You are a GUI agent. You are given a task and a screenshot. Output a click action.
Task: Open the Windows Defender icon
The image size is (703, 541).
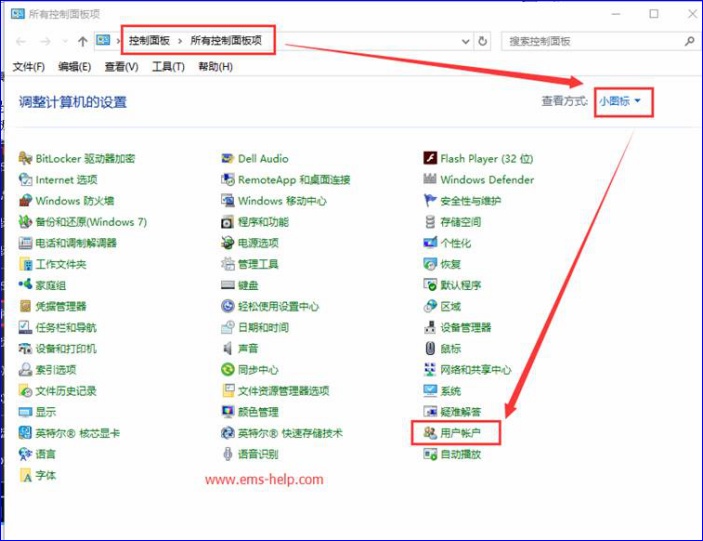[x=430, y=179]
